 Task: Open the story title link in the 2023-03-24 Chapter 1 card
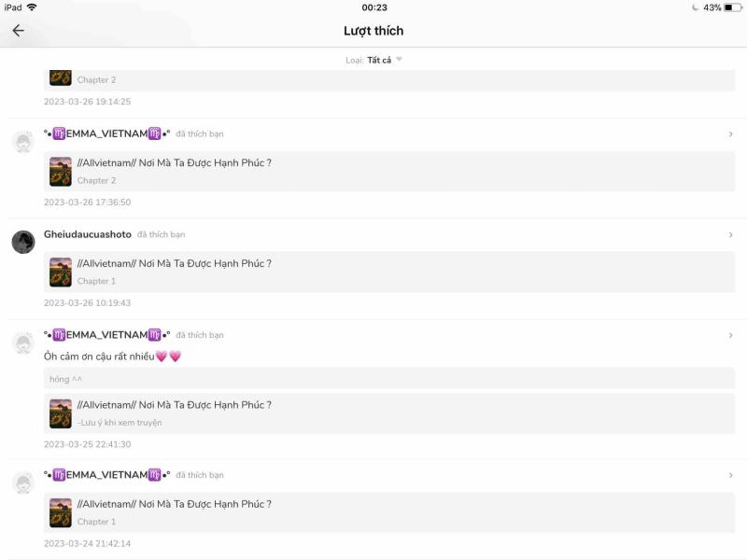[x=175, y=504]
